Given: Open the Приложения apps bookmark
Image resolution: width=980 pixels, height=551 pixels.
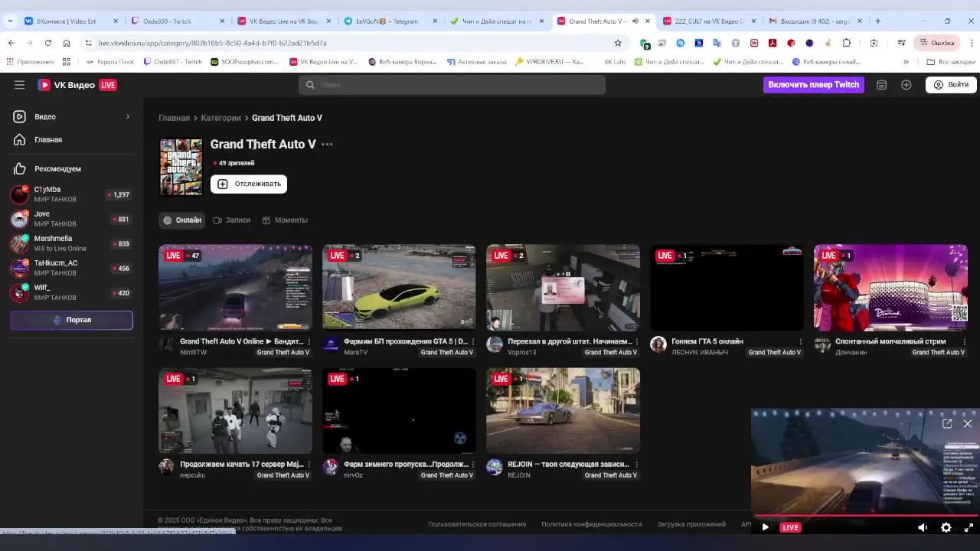Looking at the screenshot, I should 31,62.
